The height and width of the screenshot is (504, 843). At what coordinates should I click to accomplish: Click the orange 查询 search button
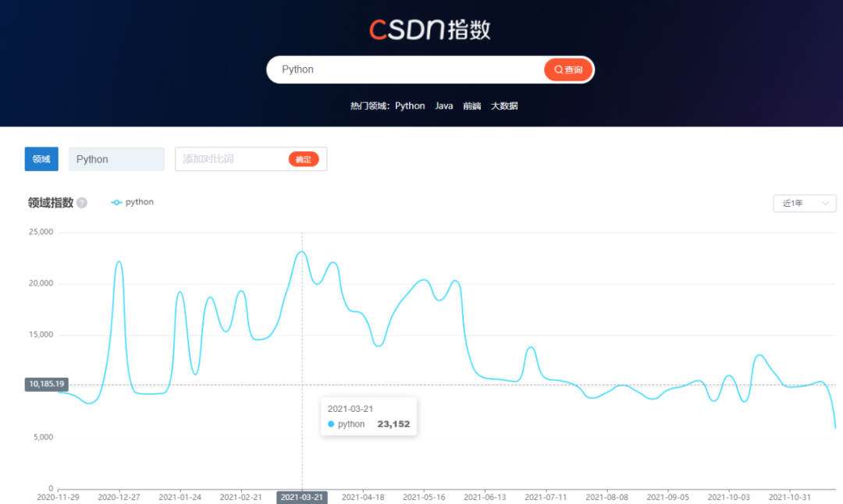568,70
